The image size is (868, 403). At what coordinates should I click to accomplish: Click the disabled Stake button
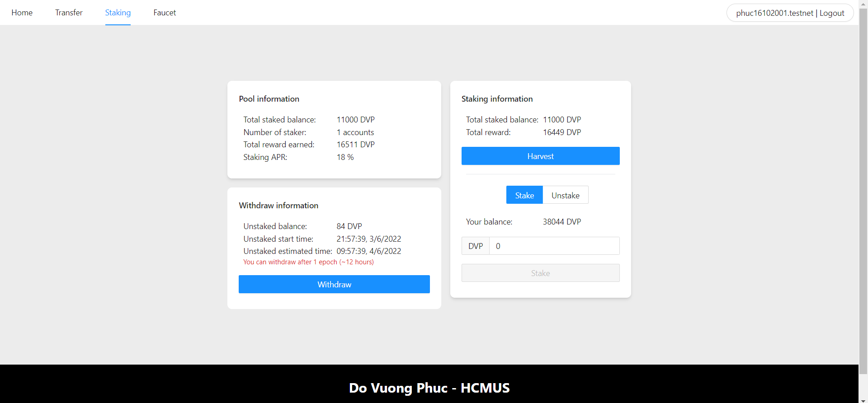click(540, 273)
